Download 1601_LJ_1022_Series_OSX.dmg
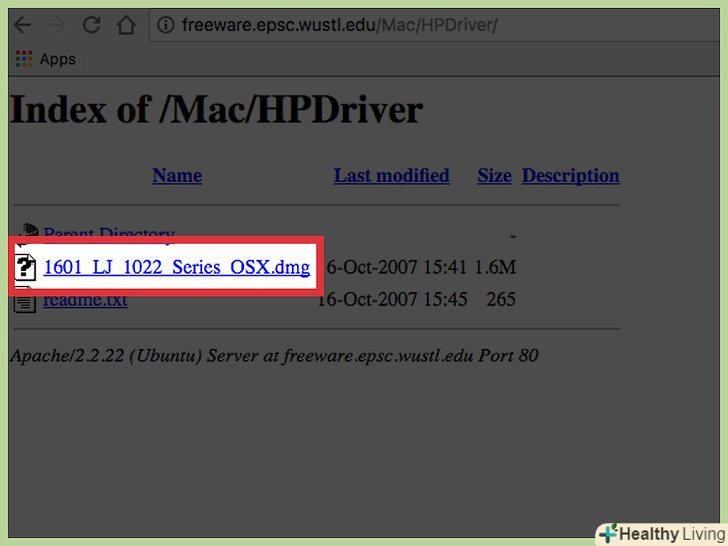This screenshot has height=546, width=728. pos(176,267)
